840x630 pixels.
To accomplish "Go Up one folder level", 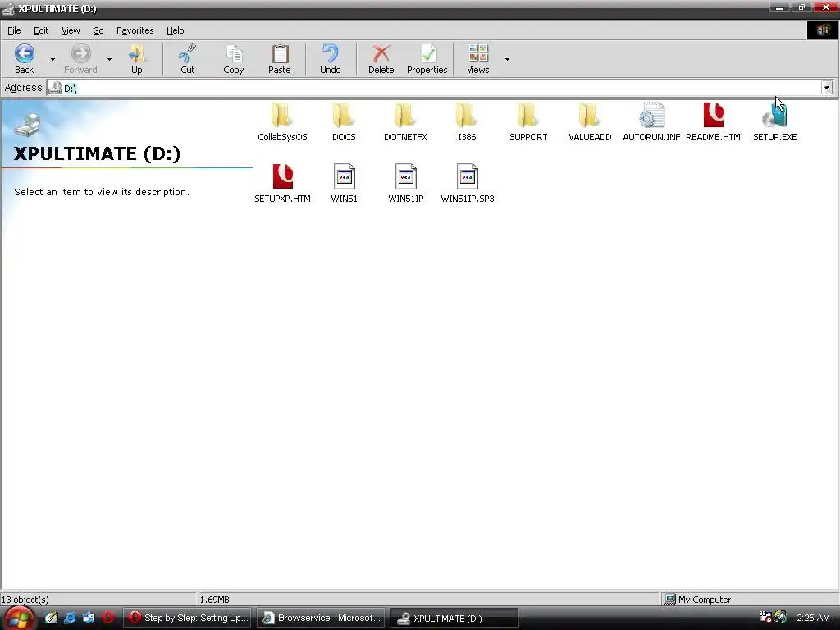I will (x=137, y=59).
